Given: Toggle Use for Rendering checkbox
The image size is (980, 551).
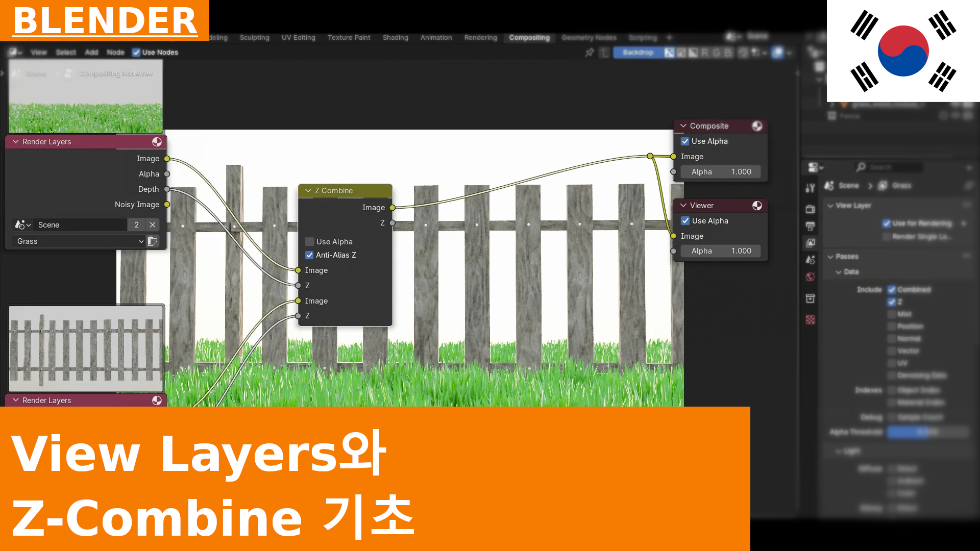Looking at the screenshot, I should tap(887, 223).
